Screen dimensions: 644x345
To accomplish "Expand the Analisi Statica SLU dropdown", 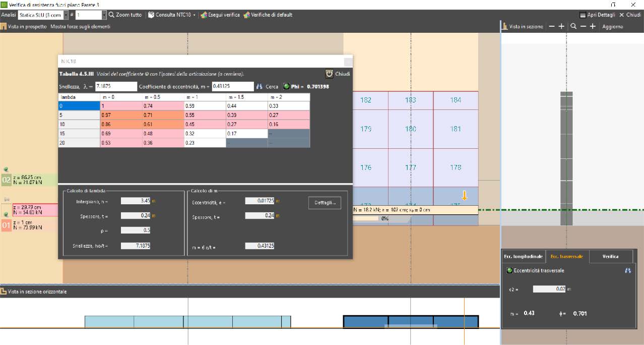I will (x=66, y=15).
